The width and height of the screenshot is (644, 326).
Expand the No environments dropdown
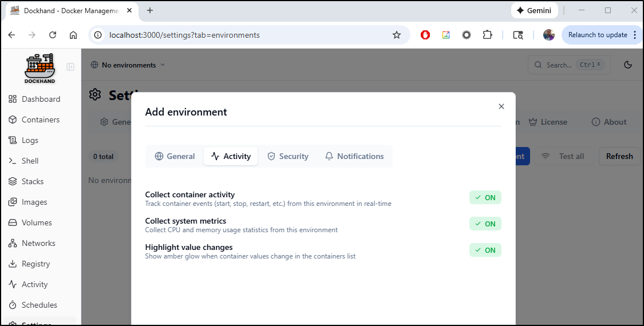[x=128, y=65]
